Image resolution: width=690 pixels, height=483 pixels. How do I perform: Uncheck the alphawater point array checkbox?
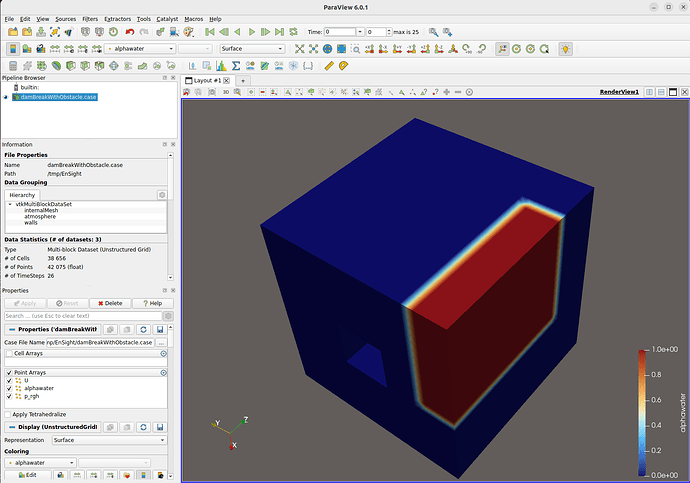click(x=9, y=388)
